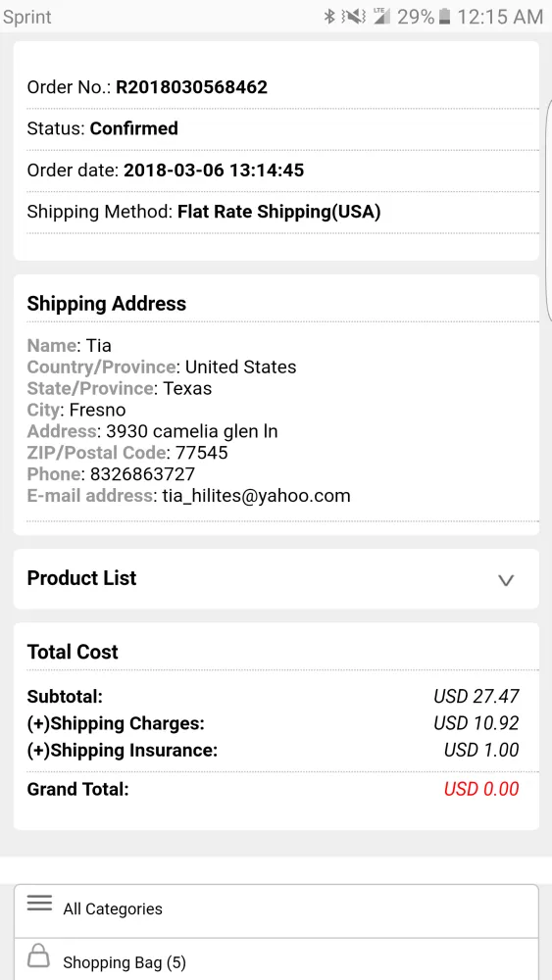Open All Categories menu item
The image size is (552, 980).
point(276,909)
